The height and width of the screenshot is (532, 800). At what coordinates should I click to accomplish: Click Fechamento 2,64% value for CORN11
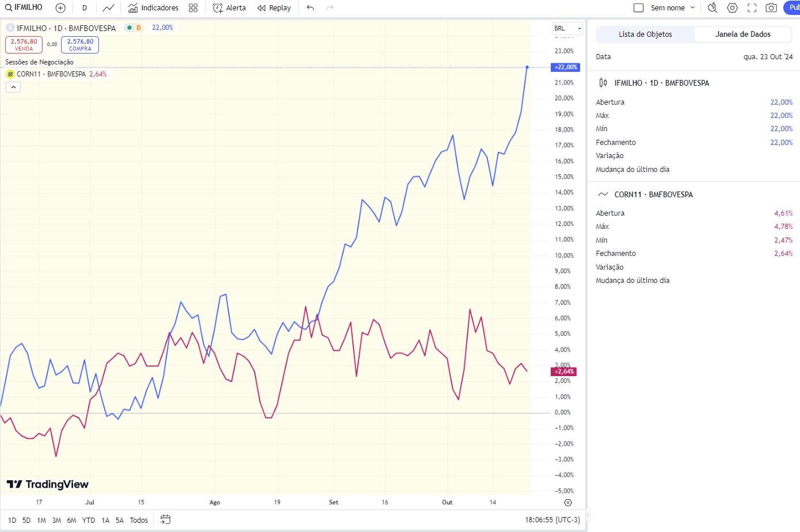(x=783, y=254)
